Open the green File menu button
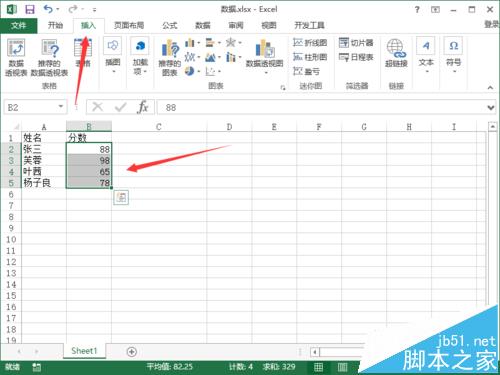The image size is (500, 375). coord(19,26)
